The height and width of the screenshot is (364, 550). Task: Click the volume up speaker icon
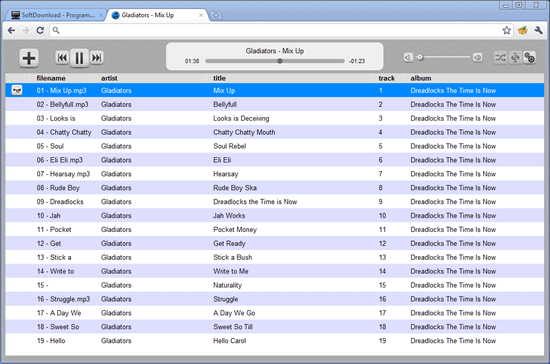[477, 57]
